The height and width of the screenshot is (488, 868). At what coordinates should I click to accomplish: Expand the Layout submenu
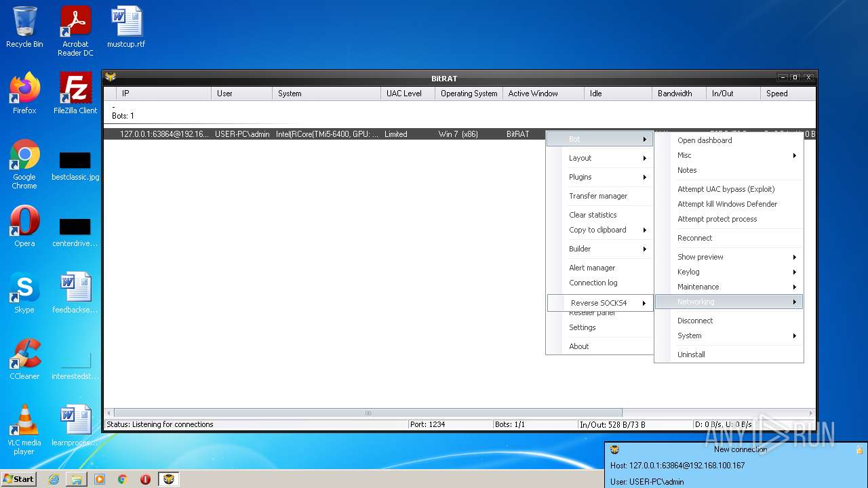pyautogui.click(x=599, y=158)
